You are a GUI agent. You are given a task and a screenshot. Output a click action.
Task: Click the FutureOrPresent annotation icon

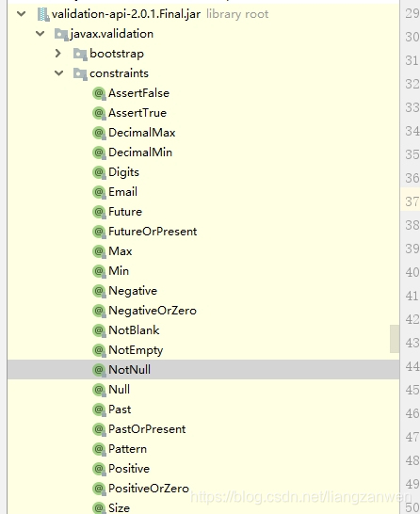99,232
